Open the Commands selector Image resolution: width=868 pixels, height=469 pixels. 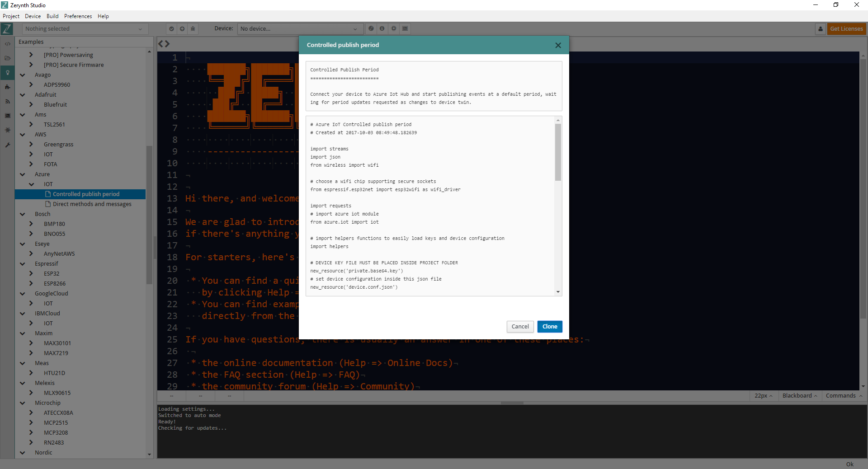click(x=844, y=395)
